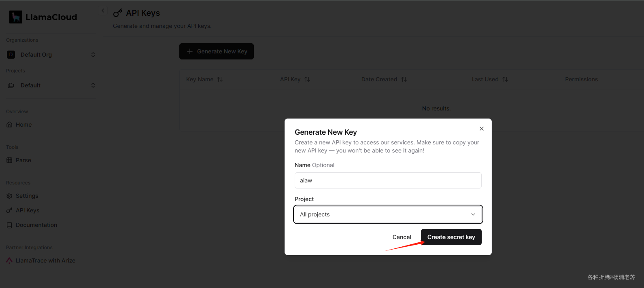This screenshot has height=288, width=644.
Task: Click the Documentation book icon
Action: (x=9, y=225)
